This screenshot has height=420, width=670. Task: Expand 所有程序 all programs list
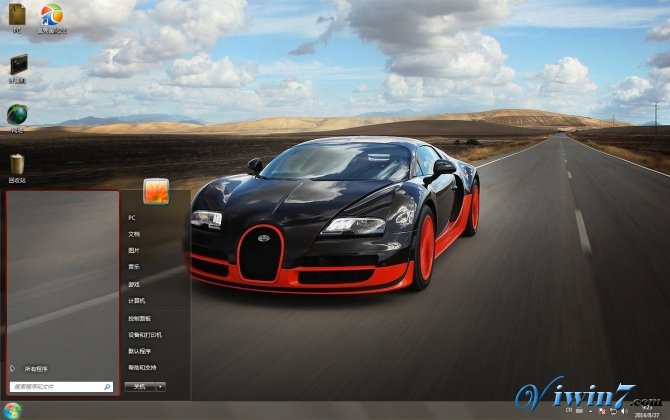click(x=30, y=369)
